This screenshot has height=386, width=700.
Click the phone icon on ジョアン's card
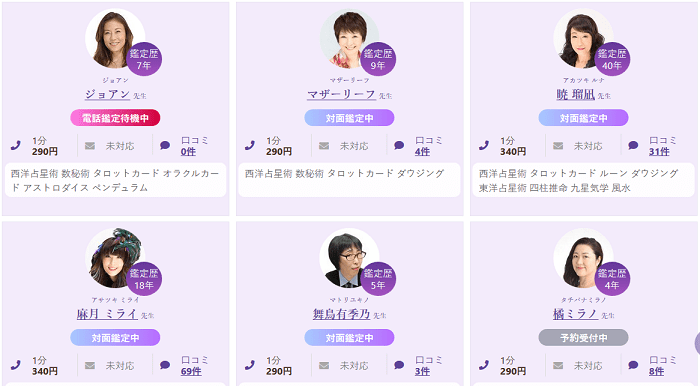coord(16,145)
